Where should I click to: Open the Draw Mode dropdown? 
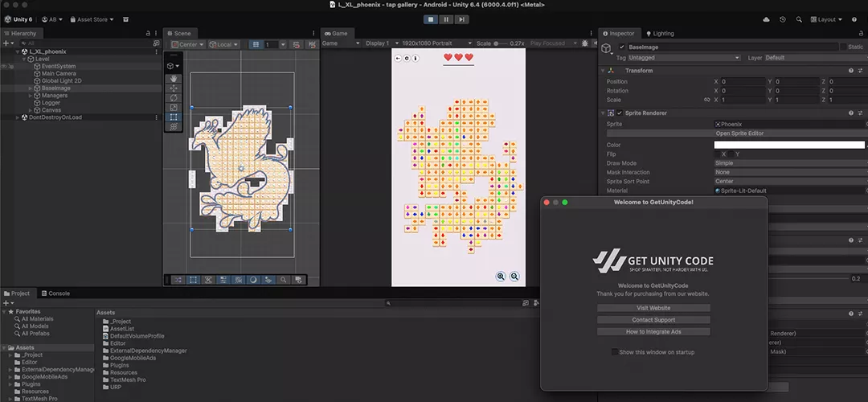789,163
